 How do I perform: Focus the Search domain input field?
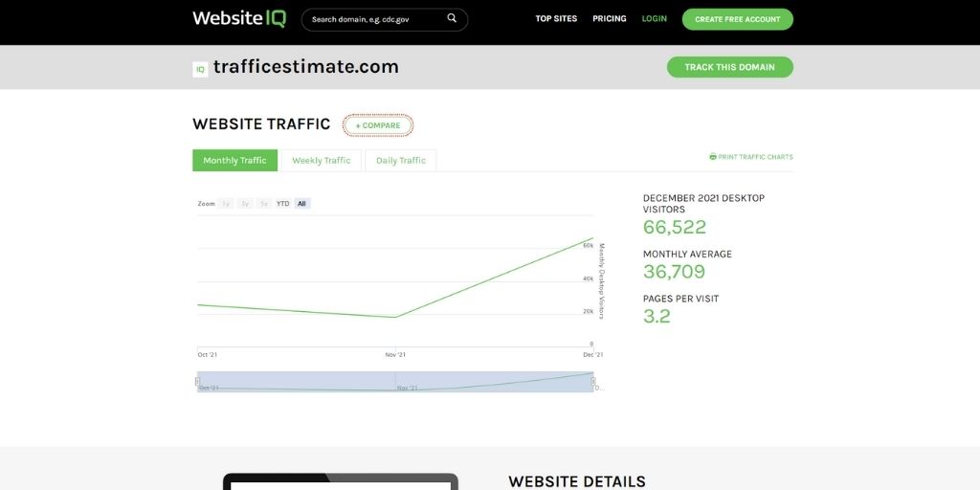coord(385,19)
